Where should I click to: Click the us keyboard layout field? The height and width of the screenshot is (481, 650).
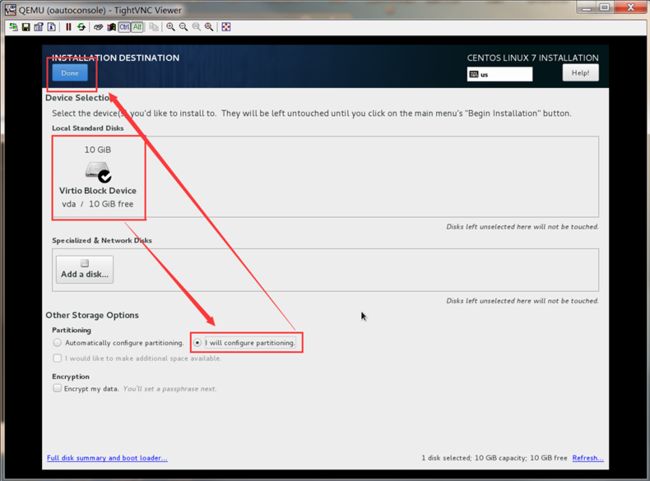coord(500,74)
